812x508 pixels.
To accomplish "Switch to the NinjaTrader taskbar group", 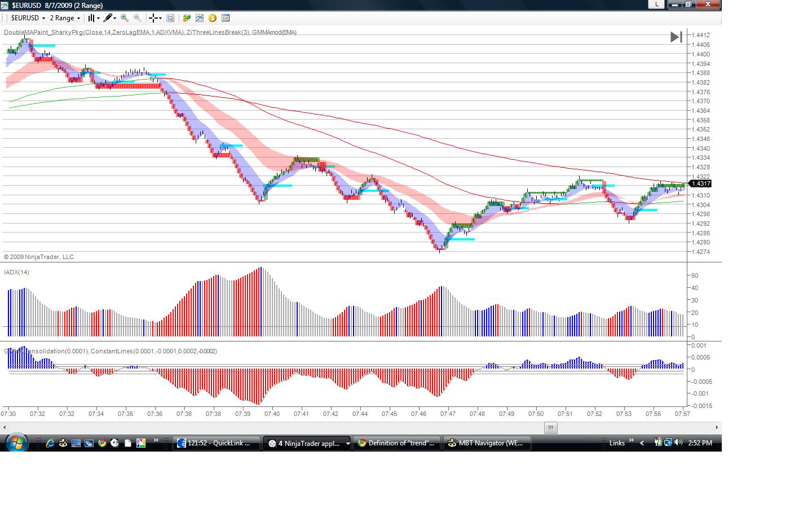I will (x=307, y=443).
